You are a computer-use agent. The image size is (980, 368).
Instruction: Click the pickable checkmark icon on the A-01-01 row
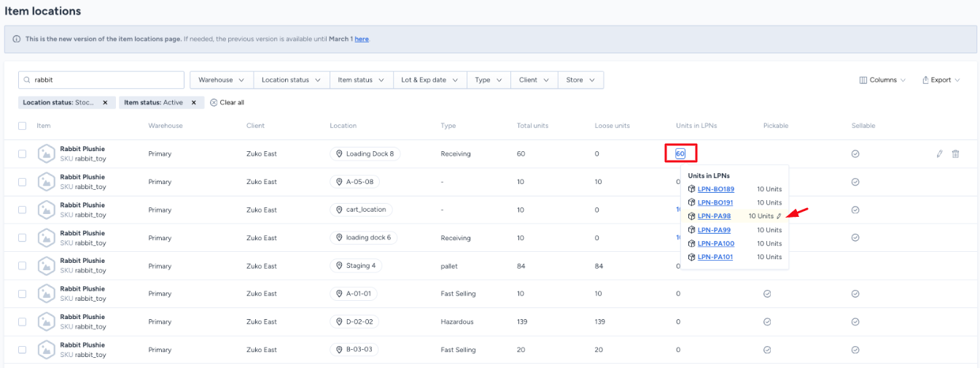point(767,294)
